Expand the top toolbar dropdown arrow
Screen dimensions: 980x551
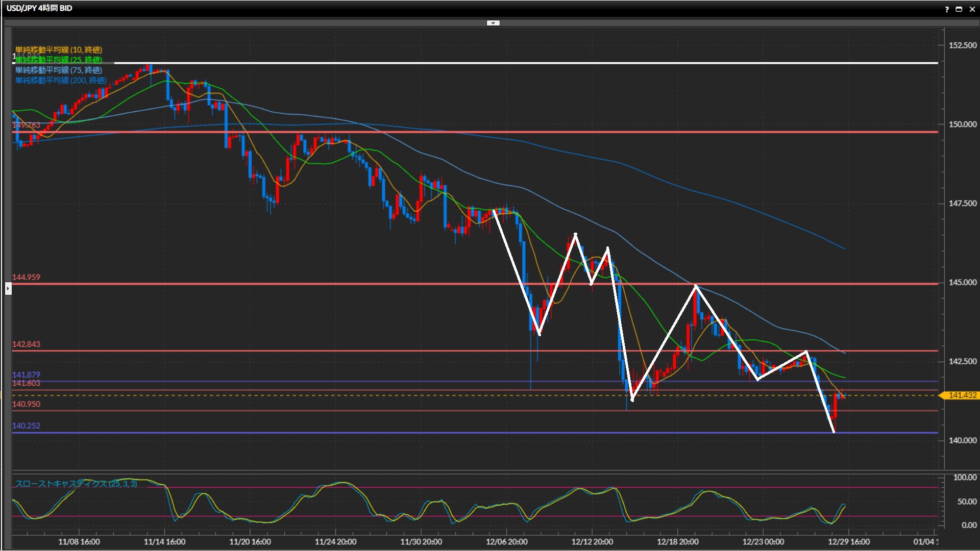(493, 23)
